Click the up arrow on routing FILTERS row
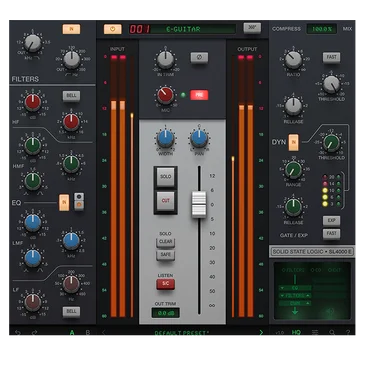Image resolution: width=365 pixels, height=365 pixels. pos(308,296)
